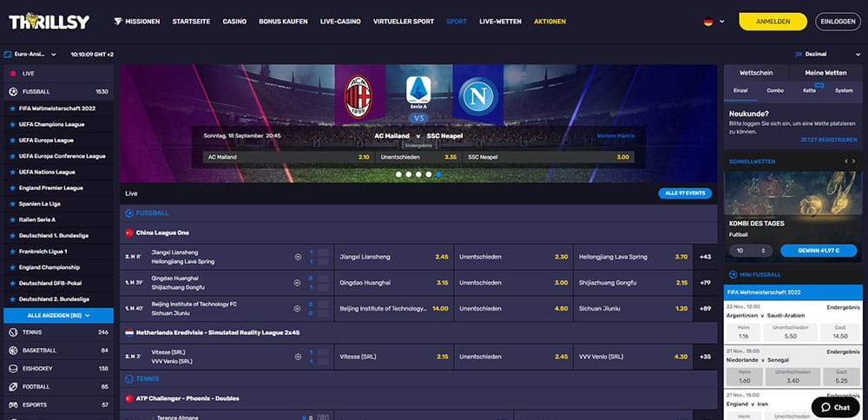Click the star beside Italien Serie A
The width and height of the screenshot is (868, 420).
(12, 220)
